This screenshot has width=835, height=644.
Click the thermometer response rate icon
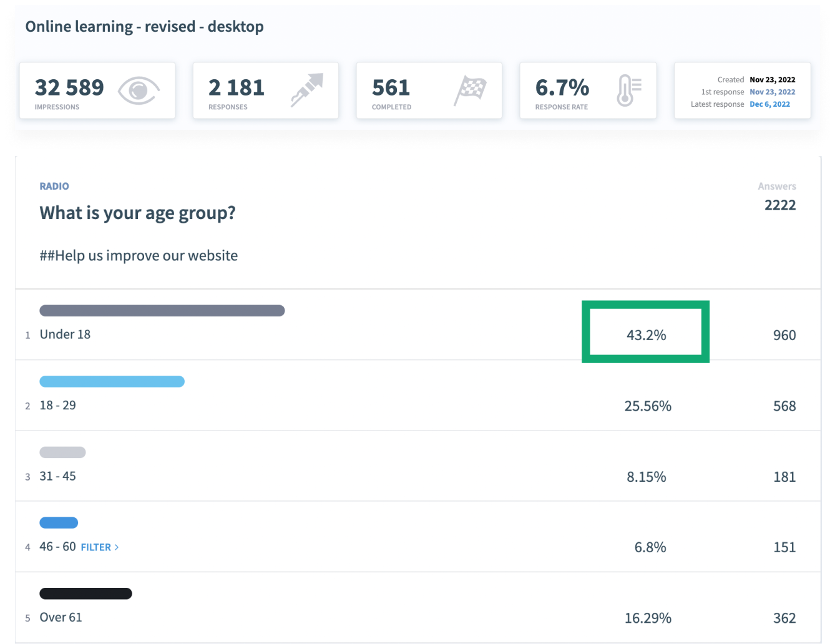pos(629,90)
